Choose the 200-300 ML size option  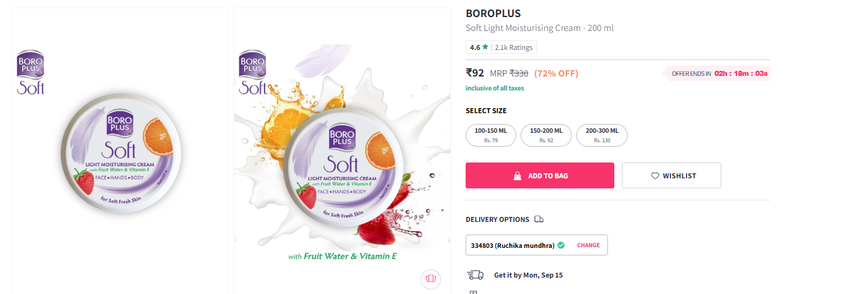(602, 135)
